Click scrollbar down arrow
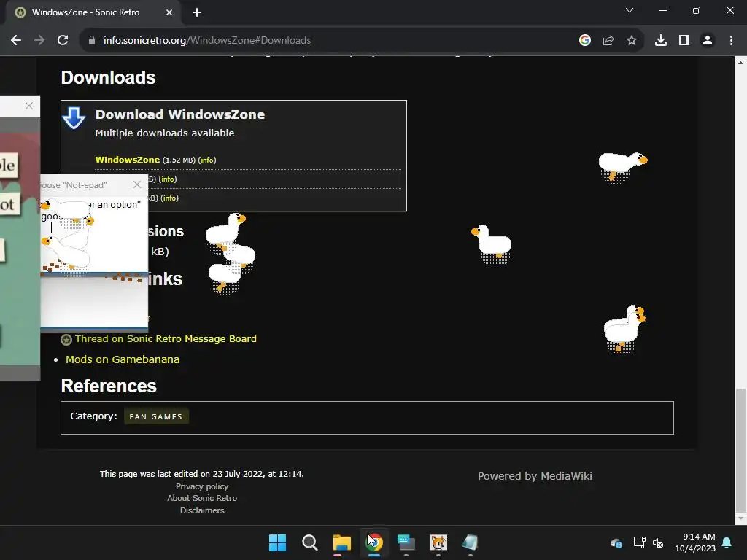 coord(740,518)
